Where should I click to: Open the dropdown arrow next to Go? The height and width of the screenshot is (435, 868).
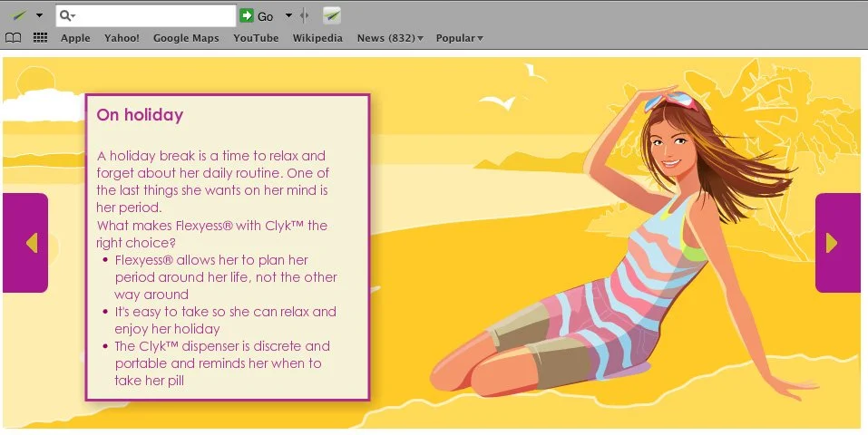point(288,15)
